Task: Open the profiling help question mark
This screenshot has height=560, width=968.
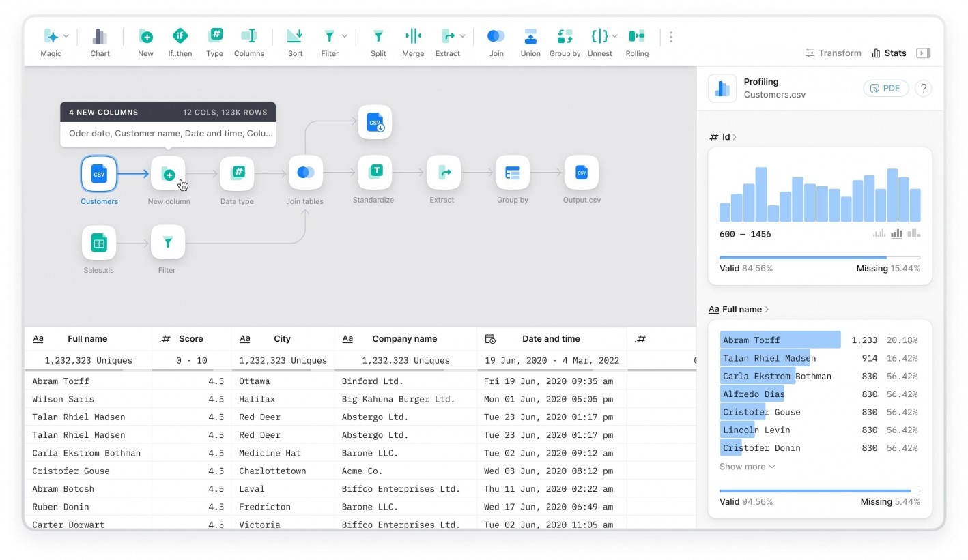Action: 924,88
